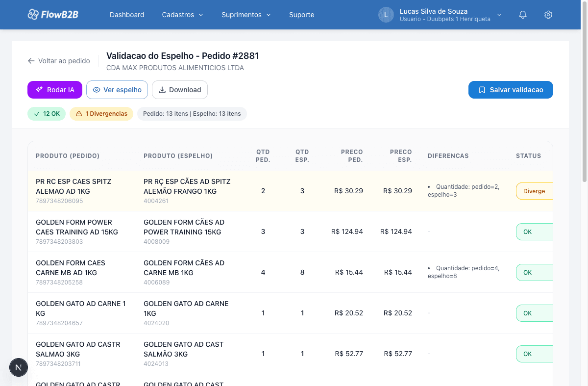588x386 pixels.
Task: Expand Suprimentos chevron arrow
Action: point(268,15)
